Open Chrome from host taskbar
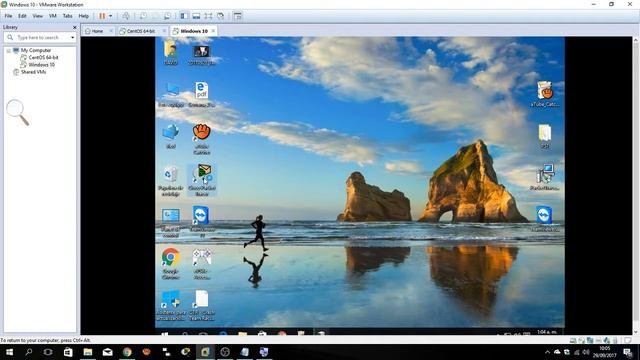640x360 pixels. coord(127,352)
